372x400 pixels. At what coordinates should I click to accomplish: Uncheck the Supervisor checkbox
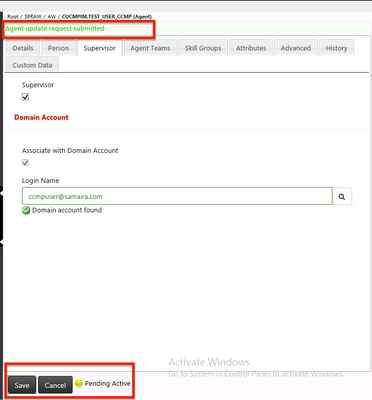coord(25,97)
